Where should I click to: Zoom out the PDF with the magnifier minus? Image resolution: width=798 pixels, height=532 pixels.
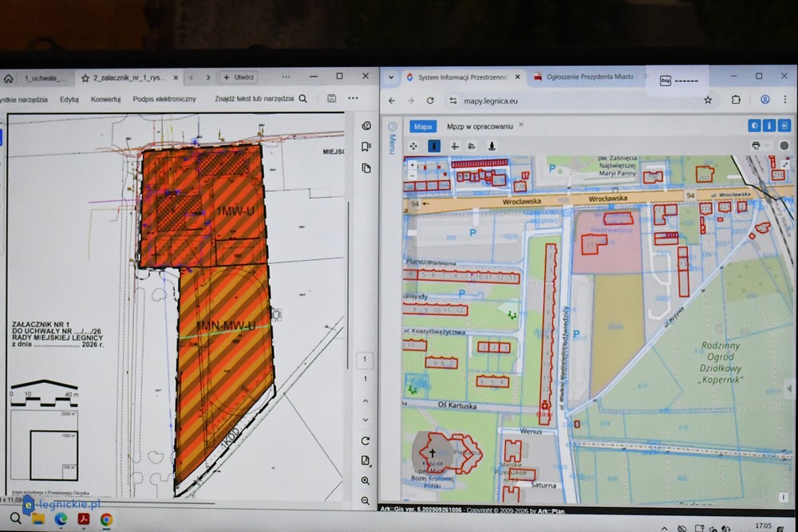[365, 500]
